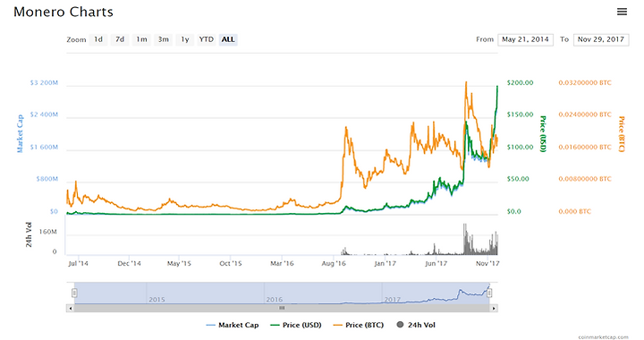The image size is (644, 340).
Task: Set zoom to 1m
Action: click(141, 39)
